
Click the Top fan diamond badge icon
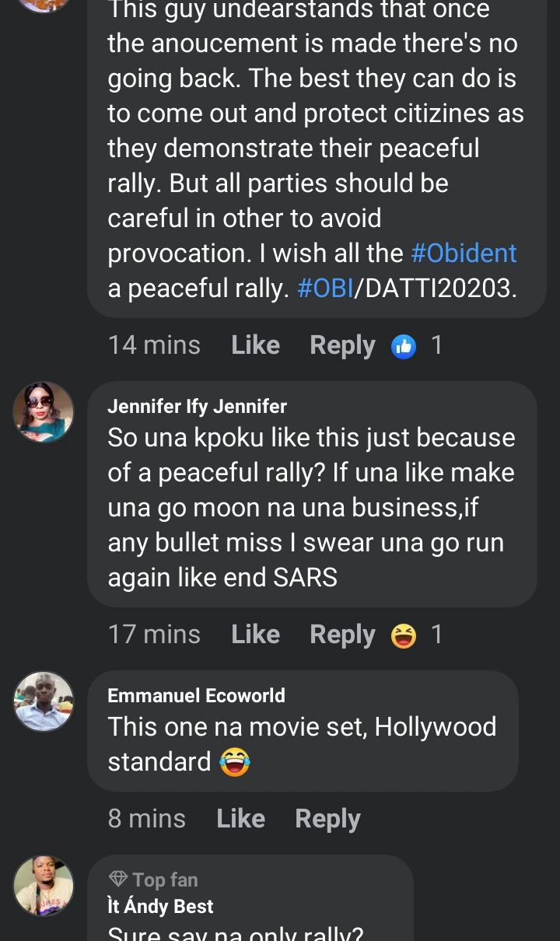click(118, 880)
